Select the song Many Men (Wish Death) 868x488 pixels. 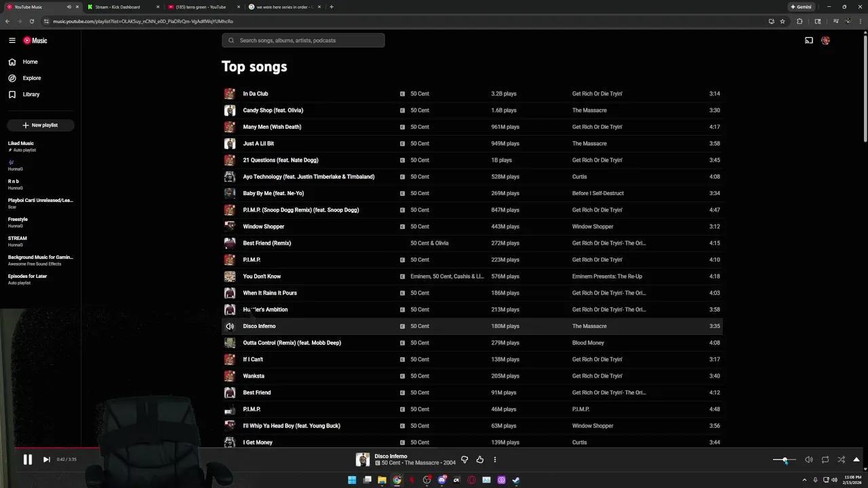(272, 127)
